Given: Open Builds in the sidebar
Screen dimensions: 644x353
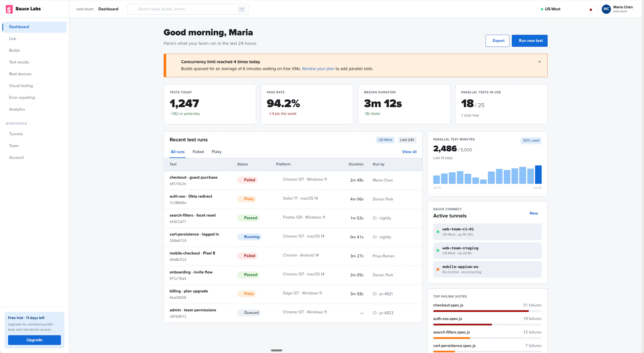Looking at the screenshot, I should pos(34,51).
